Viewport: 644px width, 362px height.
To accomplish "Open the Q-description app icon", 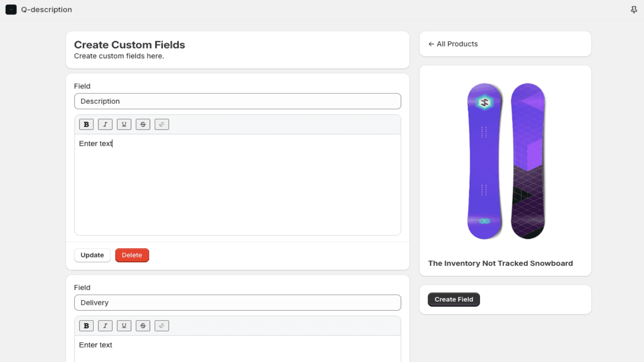I will pyautogui.click(x=11, y=10).
